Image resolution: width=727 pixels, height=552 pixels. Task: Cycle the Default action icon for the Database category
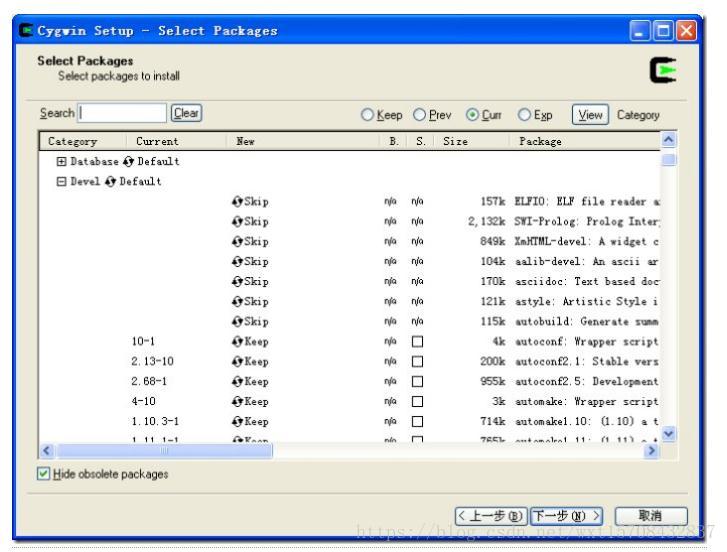pos(128,161)
